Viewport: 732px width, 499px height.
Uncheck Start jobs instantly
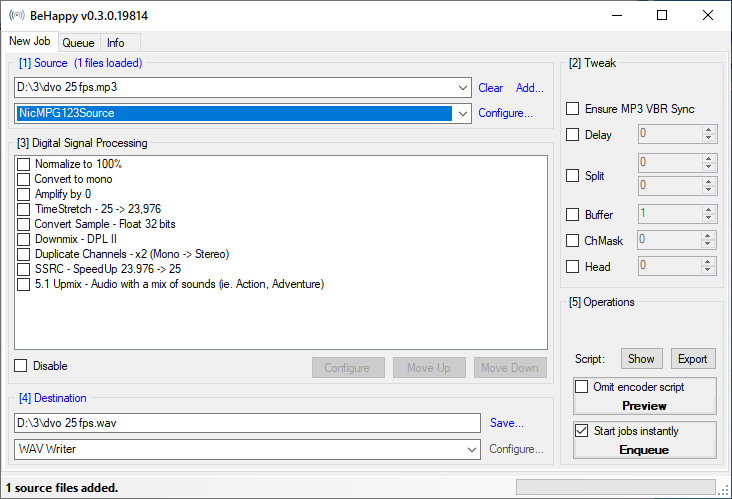(582, 430)
